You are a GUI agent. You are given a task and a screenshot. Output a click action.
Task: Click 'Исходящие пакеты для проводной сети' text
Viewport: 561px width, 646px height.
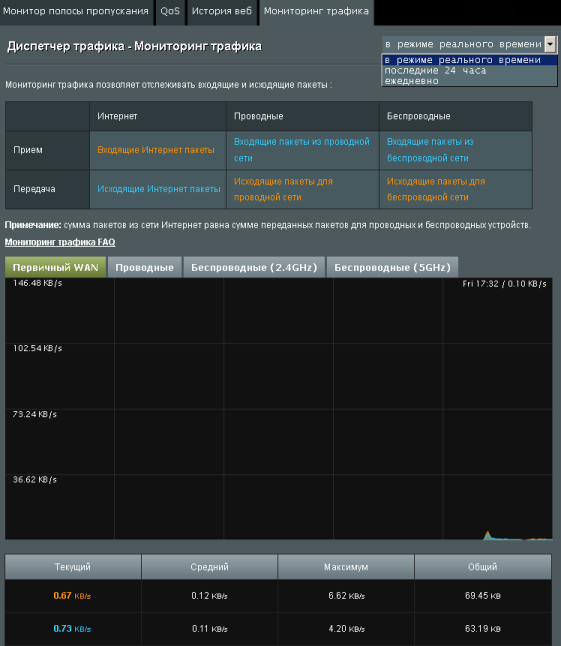click(284, 189)
